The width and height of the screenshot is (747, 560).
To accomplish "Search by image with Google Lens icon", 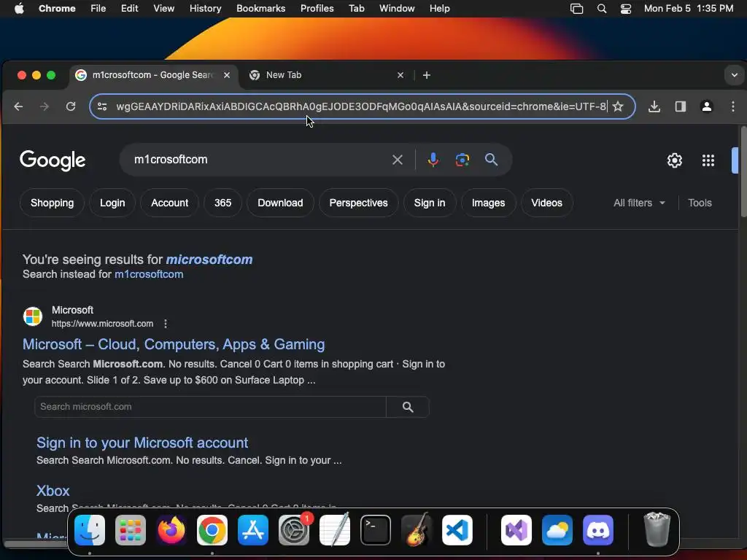I will click(x=462, y=160).
